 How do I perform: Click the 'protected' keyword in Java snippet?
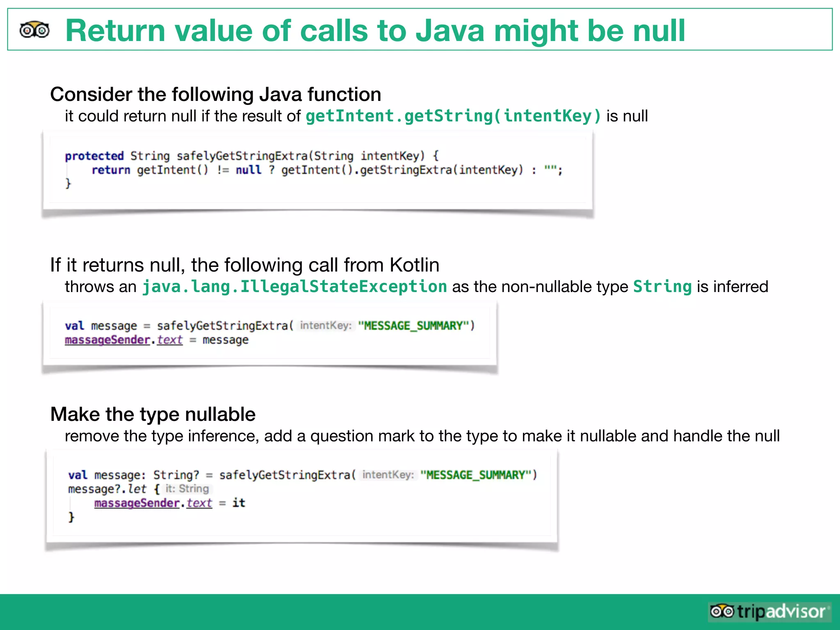coord(94,156)
